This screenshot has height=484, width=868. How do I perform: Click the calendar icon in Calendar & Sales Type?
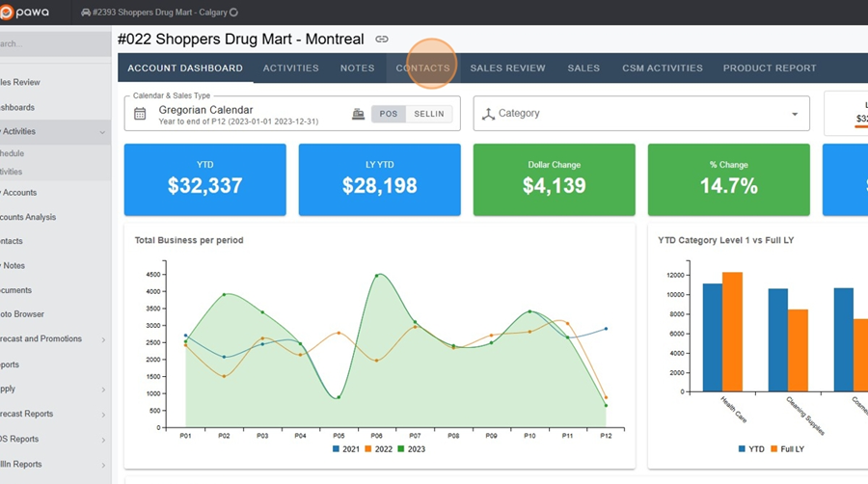pyautogui.click(x=140, y=114)
